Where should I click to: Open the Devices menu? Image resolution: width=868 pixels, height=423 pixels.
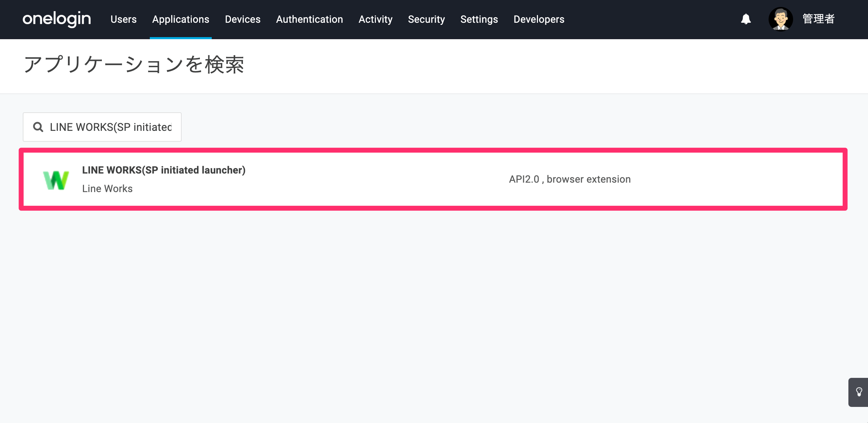tap(243, 19)
